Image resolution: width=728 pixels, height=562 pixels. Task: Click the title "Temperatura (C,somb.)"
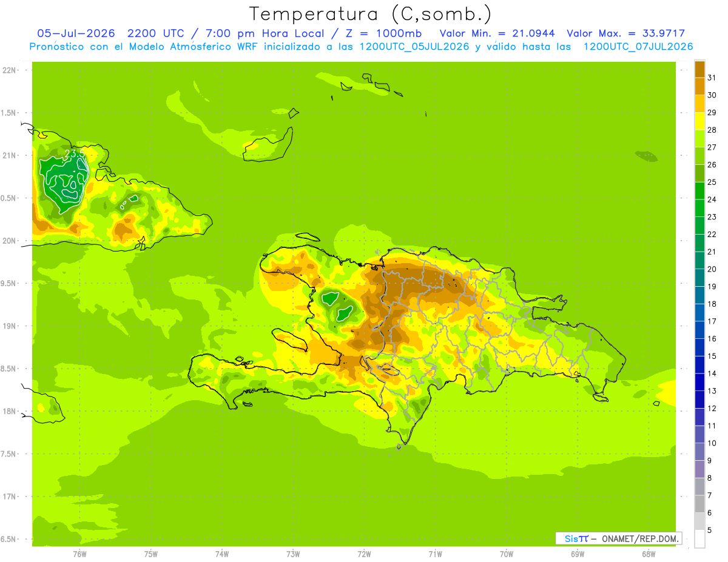[x=371, y=14]
